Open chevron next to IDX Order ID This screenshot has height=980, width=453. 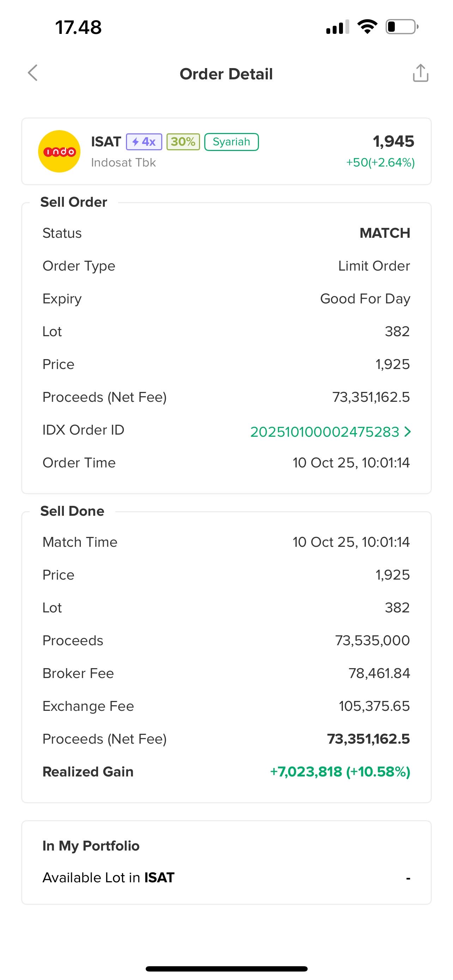coord(407,431)
